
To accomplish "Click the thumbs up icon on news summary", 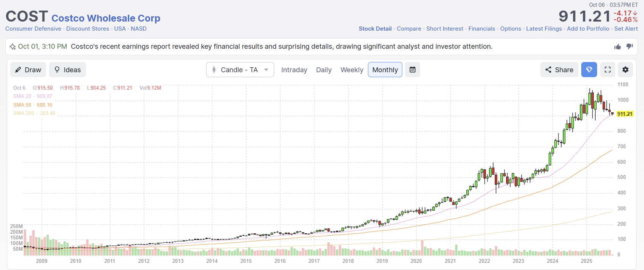I will click(x=618, y=47).
